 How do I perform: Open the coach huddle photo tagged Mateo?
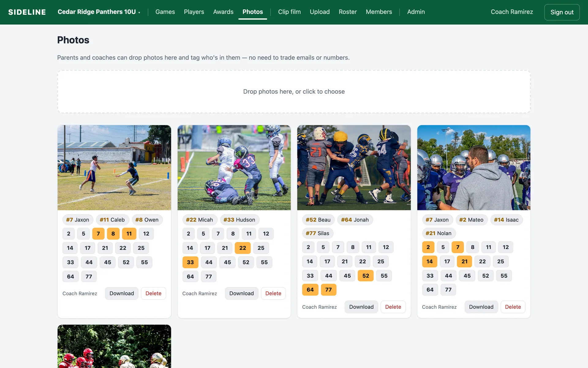click(474, 167)
